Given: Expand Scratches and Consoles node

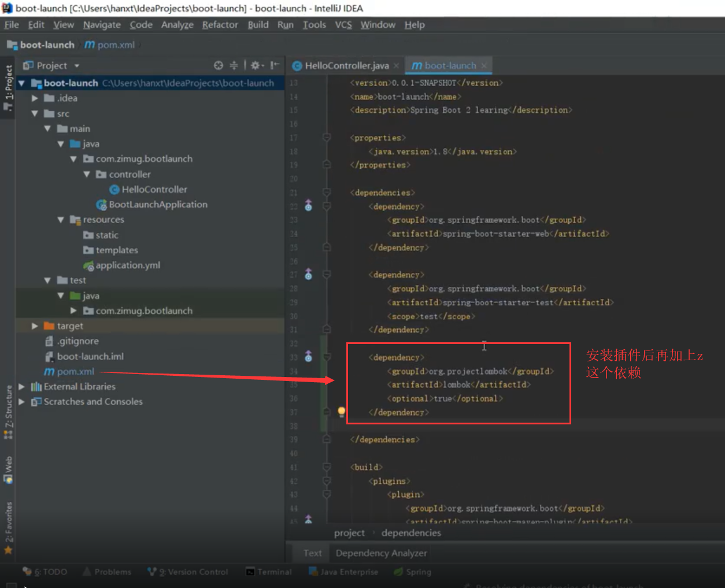Looking at the screenshot, I should [x=21, y=401].
